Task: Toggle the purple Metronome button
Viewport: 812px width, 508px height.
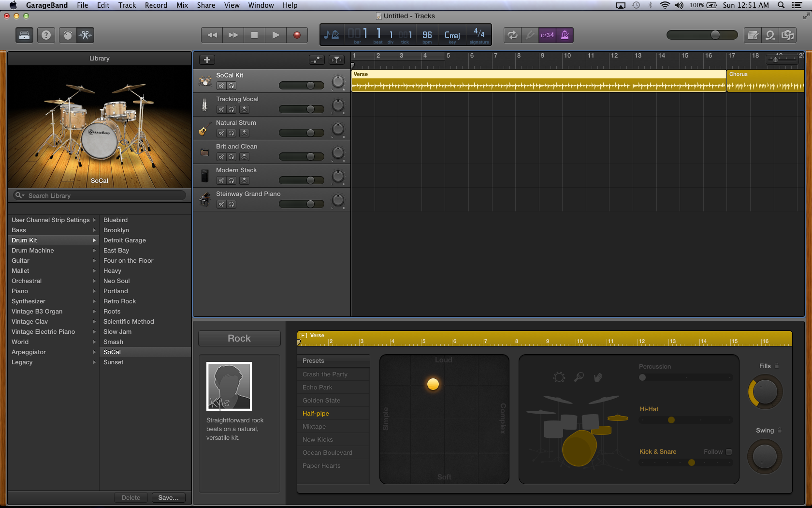Action: pyautogui.click(x=565, y=35)
